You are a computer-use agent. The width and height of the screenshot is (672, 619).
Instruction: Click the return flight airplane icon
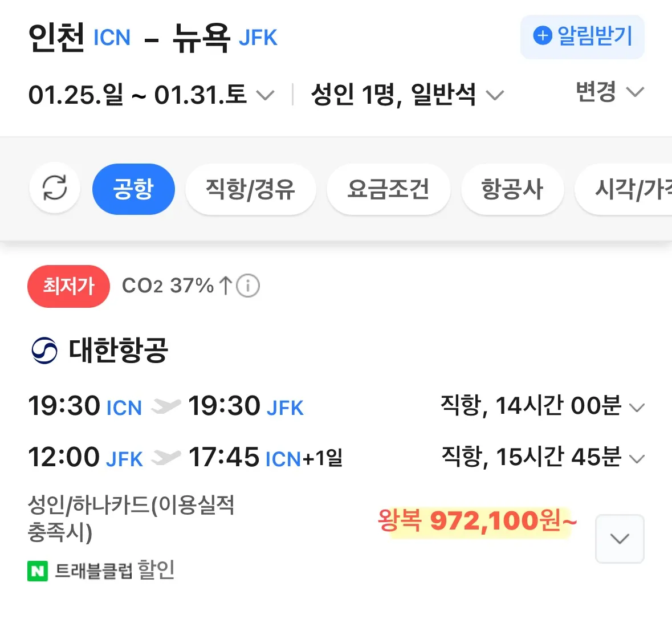tap(165, 458)
